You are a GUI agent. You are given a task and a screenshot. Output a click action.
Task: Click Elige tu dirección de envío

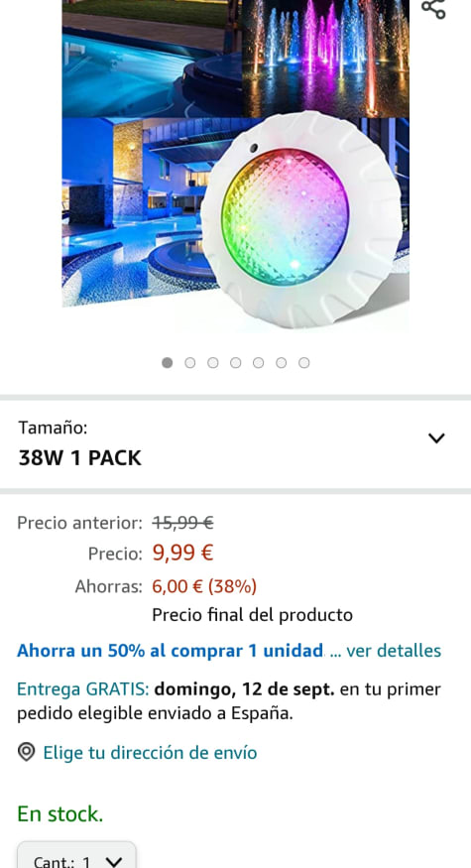[x=150, y=753]
